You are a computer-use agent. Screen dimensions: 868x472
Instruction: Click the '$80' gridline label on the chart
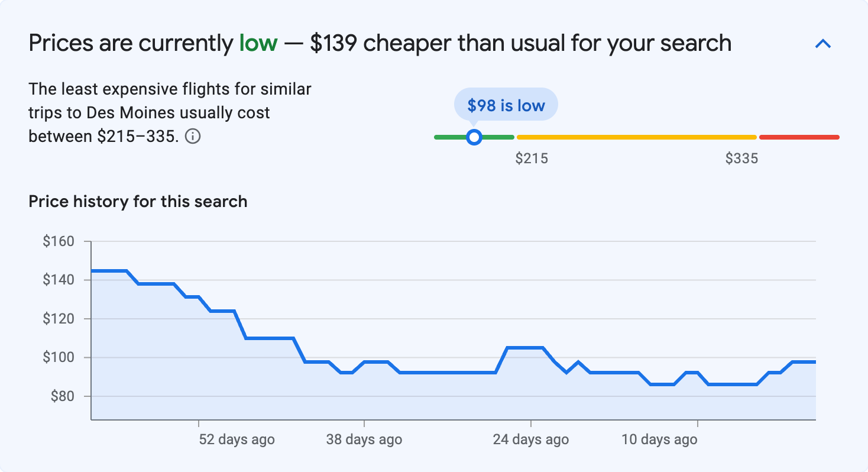(x=62, y=396)
